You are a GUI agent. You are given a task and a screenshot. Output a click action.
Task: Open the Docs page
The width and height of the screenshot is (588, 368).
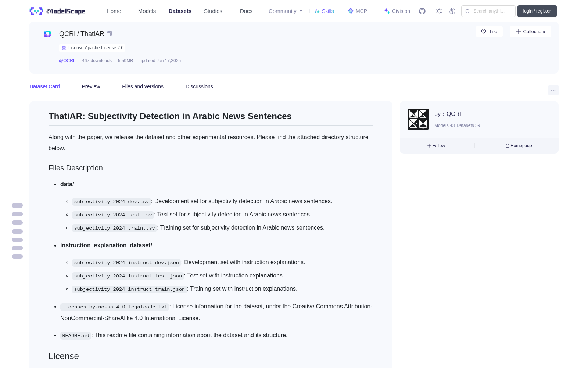[x=246, y=11]
